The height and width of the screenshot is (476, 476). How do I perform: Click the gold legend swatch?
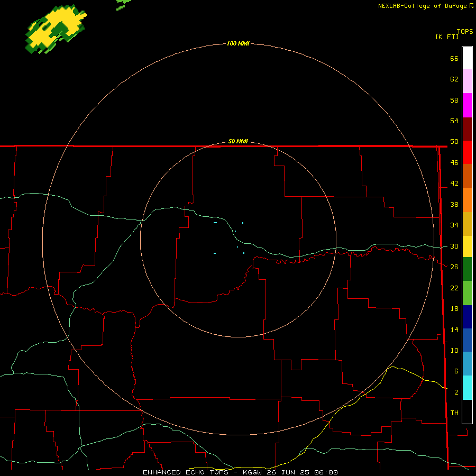click(467, 224)
